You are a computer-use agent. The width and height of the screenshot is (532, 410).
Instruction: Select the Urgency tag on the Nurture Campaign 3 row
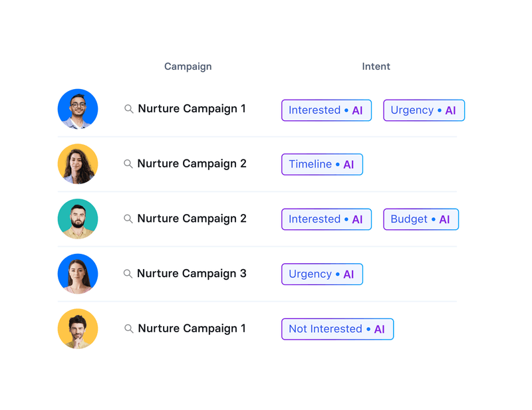point(322,274)
